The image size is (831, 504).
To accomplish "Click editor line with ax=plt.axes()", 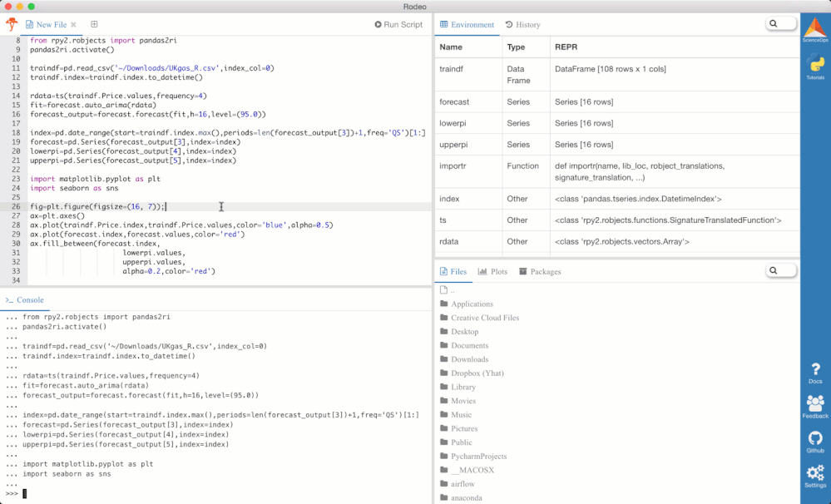I will pos(57,215).
